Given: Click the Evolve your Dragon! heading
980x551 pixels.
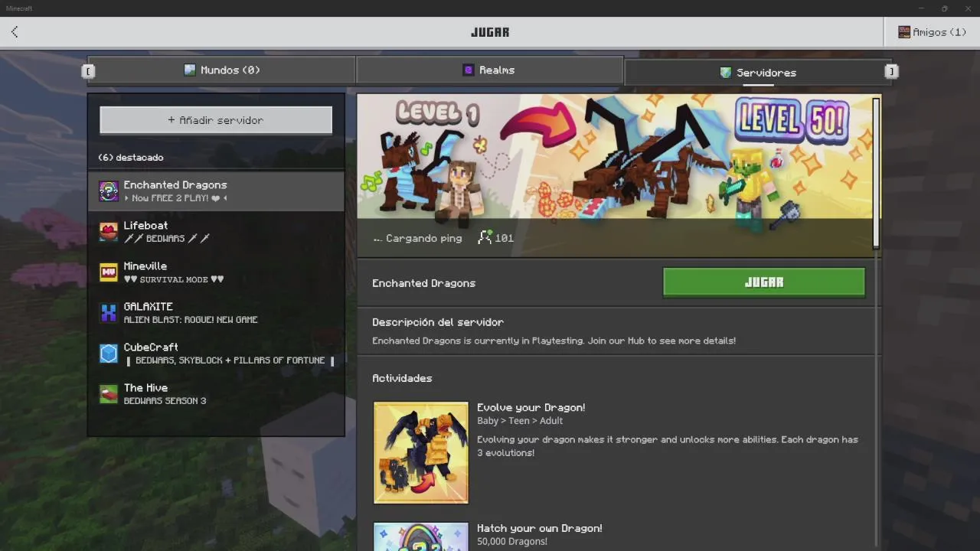Looking at the screenshot, I should [531, 407].
